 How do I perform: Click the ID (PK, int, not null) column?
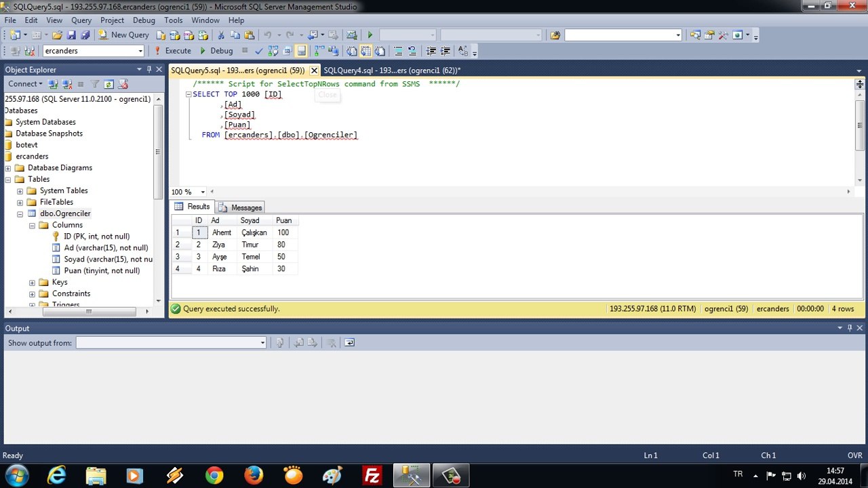pos(96,237)
